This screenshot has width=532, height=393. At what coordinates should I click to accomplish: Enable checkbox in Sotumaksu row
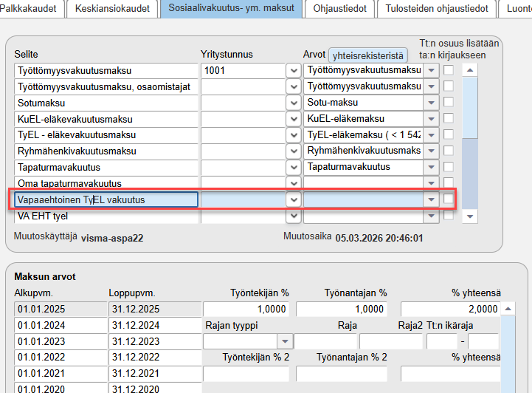click(449, 102)
